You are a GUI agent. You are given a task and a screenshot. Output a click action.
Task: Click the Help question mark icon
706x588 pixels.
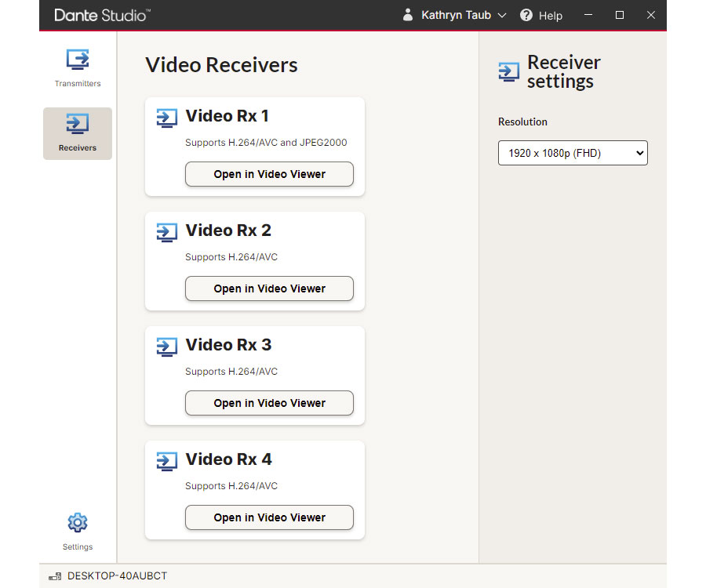click(x=526, y=15)
